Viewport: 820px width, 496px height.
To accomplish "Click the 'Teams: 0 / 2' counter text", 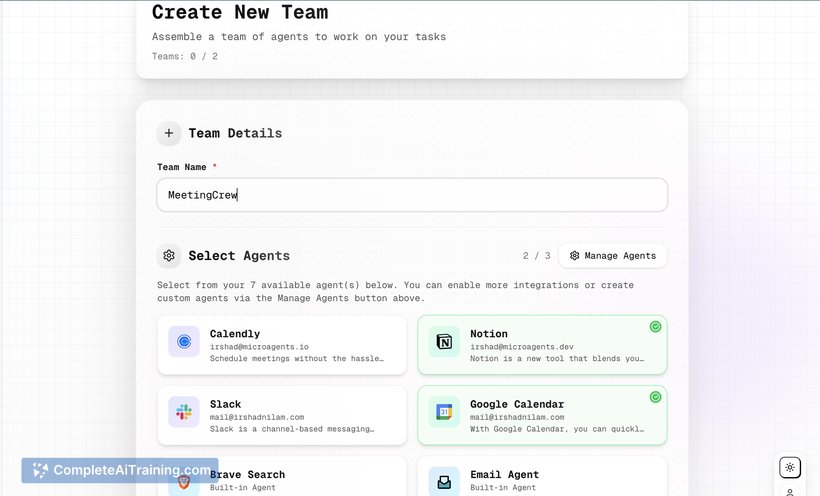I will [x=185, y=56].
